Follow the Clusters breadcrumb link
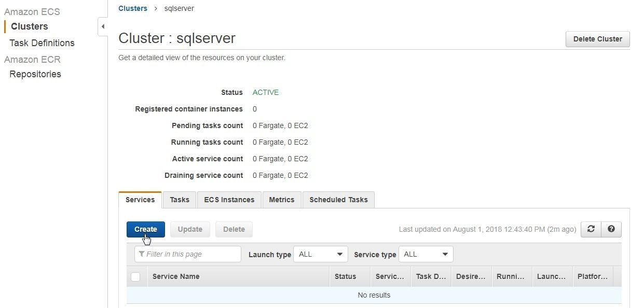This screenshot has width=644, height=308. (133, 8)
